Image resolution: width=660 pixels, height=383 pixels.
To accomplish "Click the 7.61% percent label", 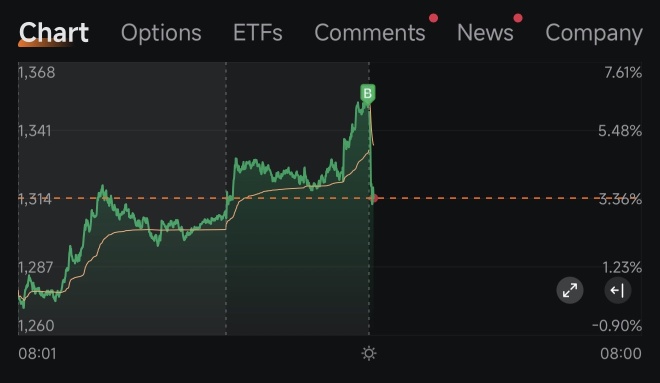I will tap(623, 73).
